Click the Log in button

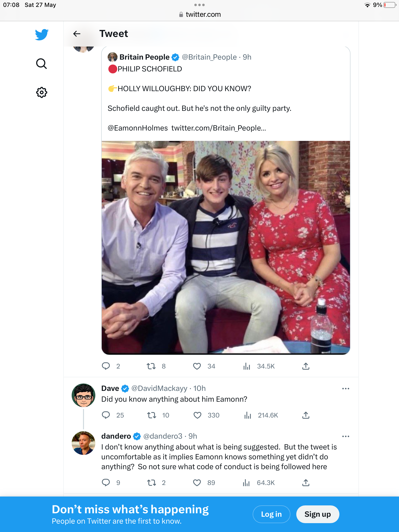tap(271, 514)
